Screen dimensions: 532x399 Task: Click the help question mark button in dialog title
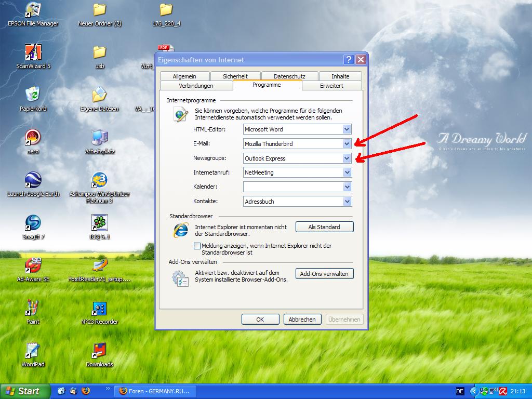click(x=349, y=60)
